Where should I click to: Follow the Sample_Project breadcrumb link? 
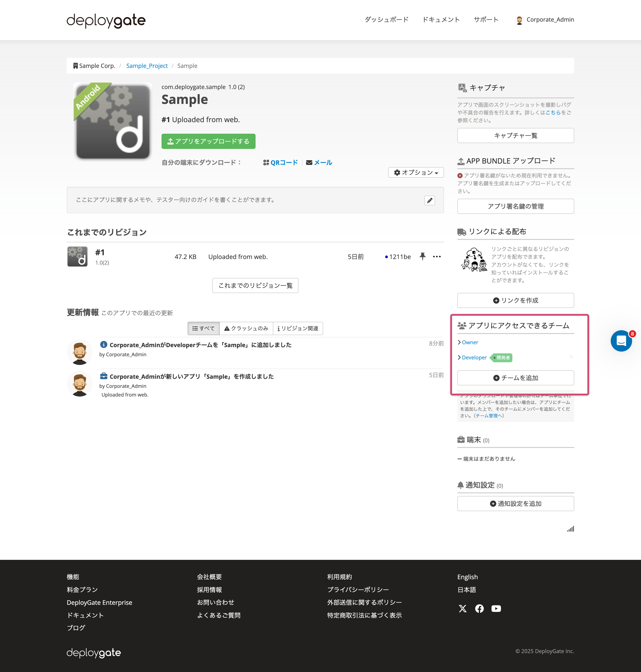pos(147,66)
